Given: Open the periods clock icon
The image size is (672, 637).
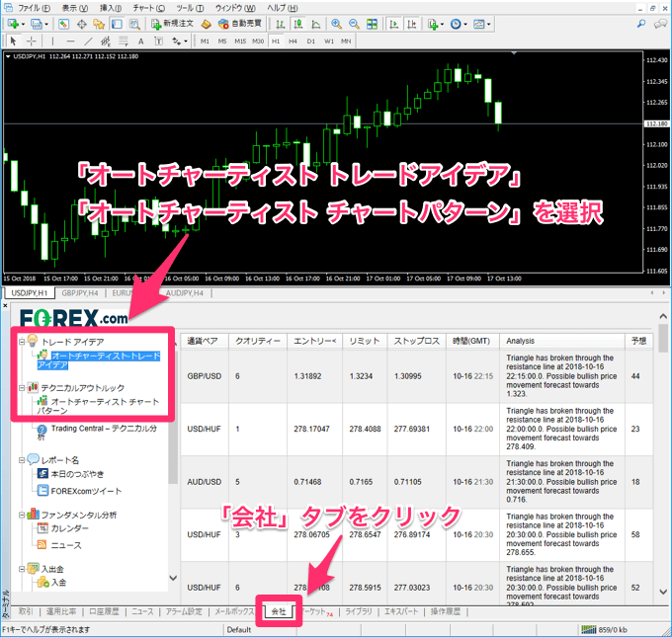Looking at the screenshot, I should coord(456,24).
